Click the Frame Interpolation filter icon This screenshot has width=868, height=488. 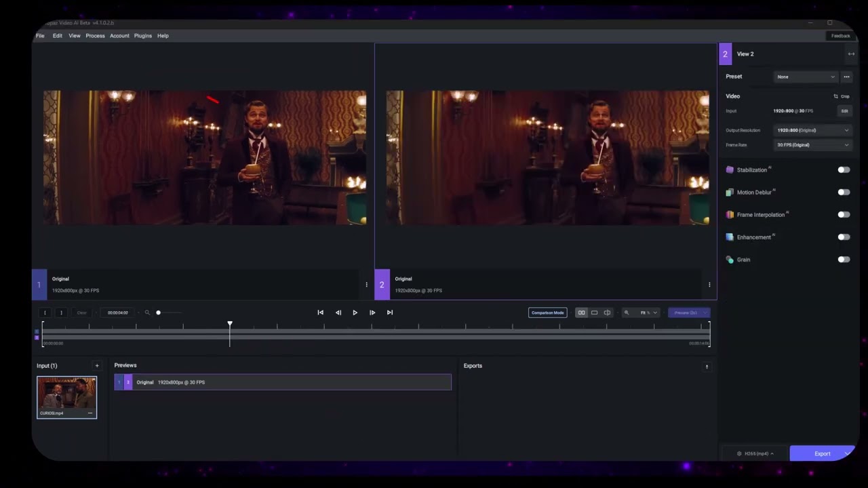(x=730, y=215)
